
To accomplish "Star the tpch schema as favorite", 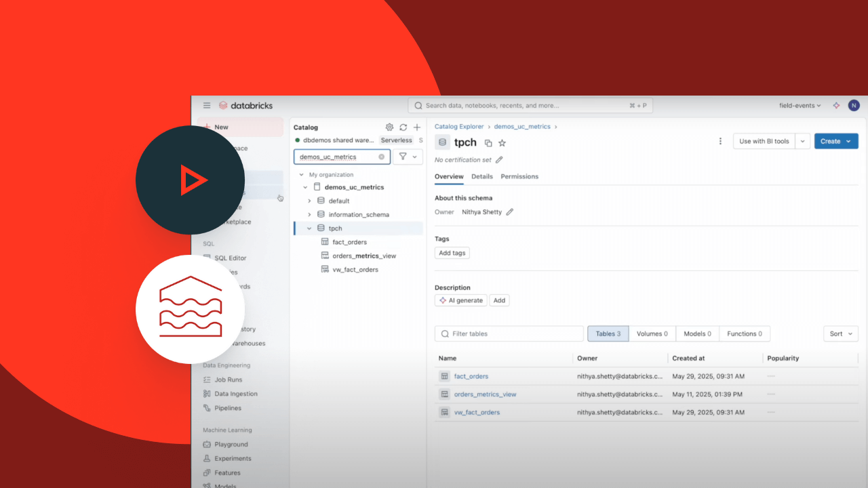I will (x=502, y=143).
